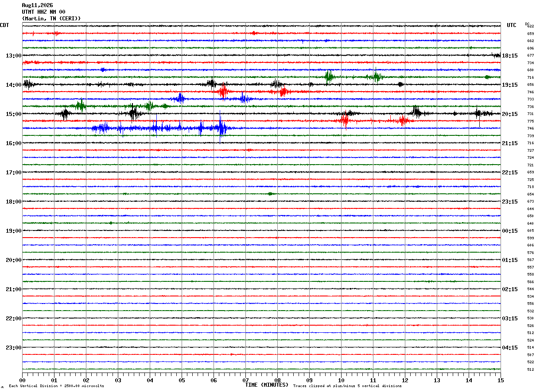This screenshot has width=536, height=392.
Task: Click the minute 07 axis tick label
Action: (x=245, y=380)
